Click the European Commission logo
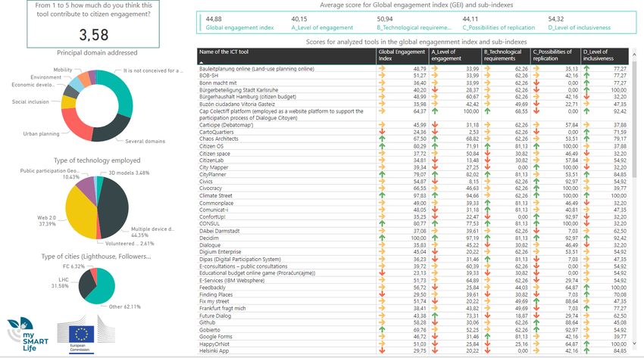This screenshot has width=644, height=358. coord(86,334)
